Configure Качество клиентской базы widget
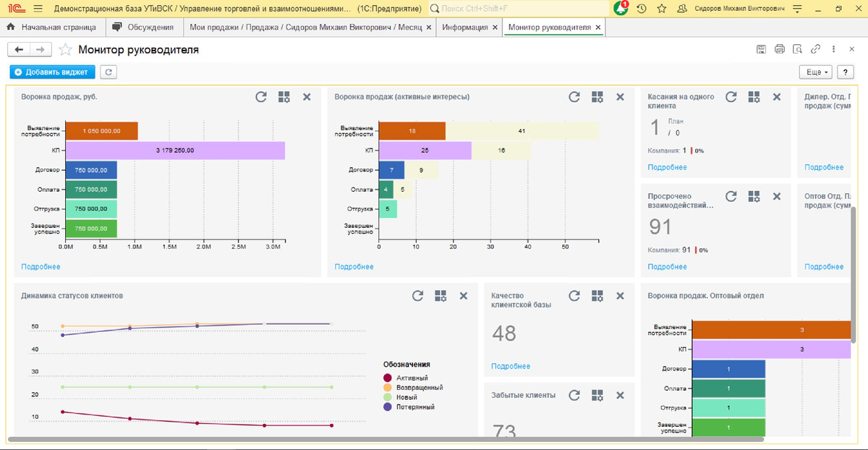868x450 pixels. click(x=597, y=296)
